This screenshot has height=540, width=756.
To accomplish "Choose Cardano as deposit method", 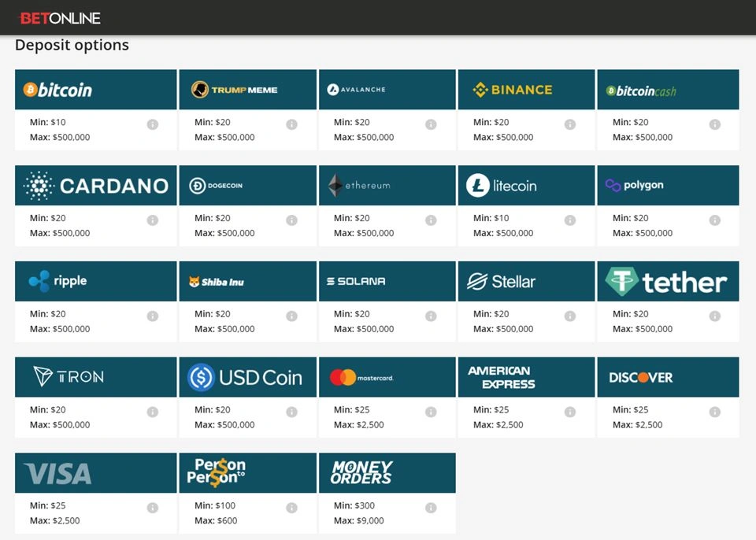I will pos(96,186).
